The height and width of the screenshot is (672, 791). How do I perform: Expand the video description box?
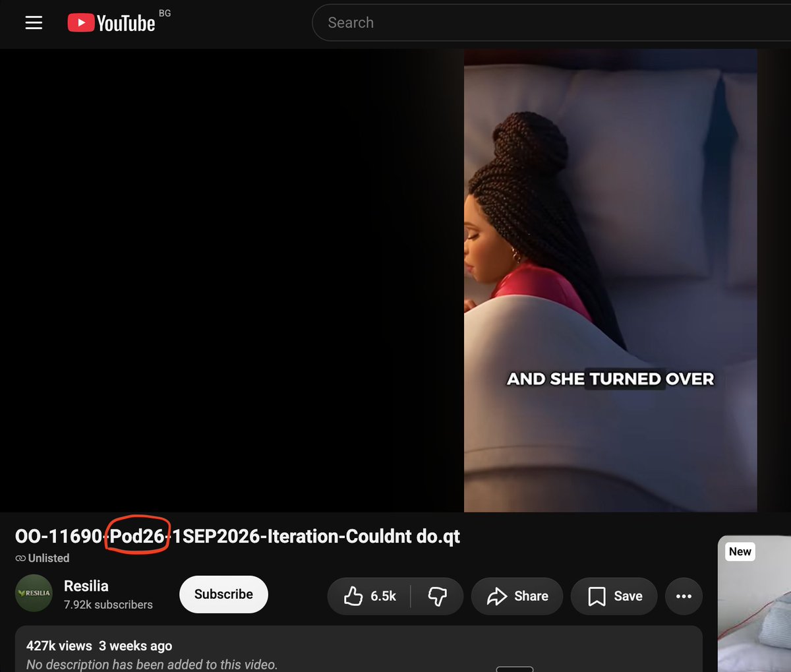[359, 649]
